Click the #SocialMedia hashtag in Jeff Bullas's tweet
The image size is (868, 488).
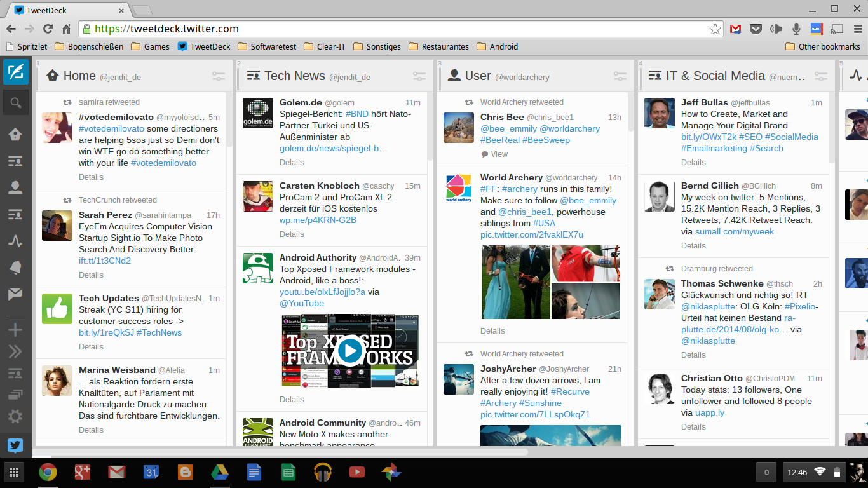792,137
